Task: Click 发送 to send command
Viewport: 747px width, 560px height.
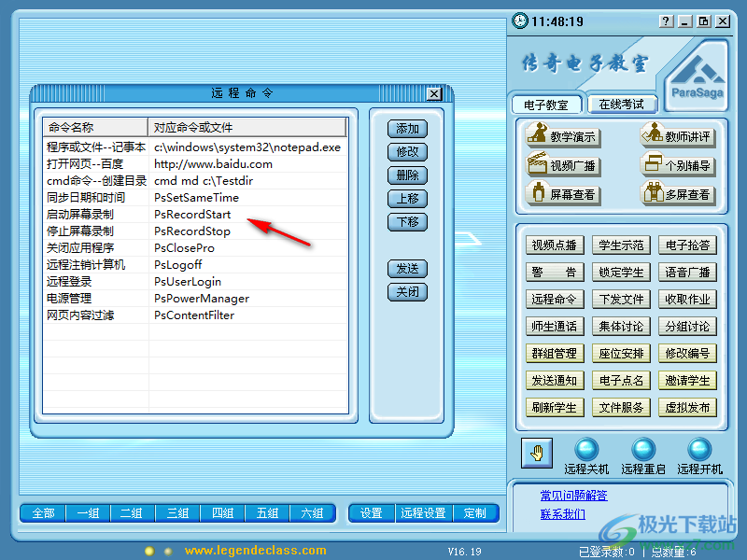Action: (407, 269)
